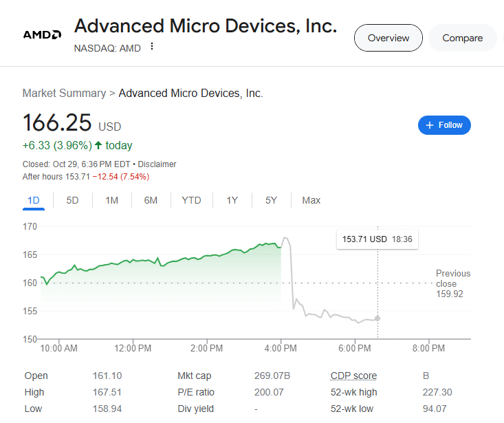Image resolution: width=504 pixels, height=423 pixels.
Task: Click the Div yield label
Action: coord(196,409)
